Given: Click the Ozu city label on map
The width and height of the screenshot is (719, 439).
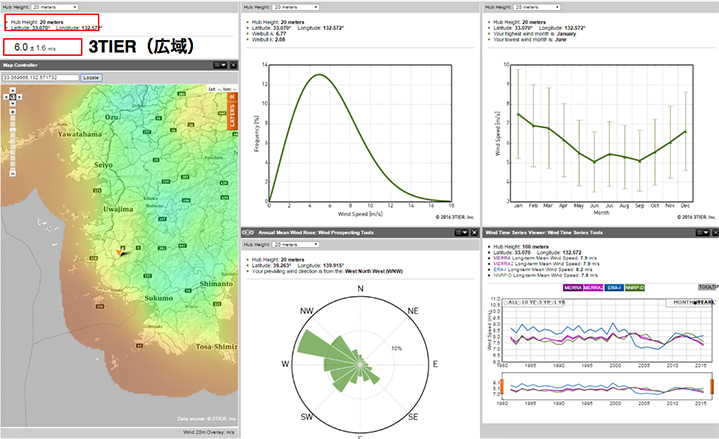Looking at the screenshot, I should (111, 117).
